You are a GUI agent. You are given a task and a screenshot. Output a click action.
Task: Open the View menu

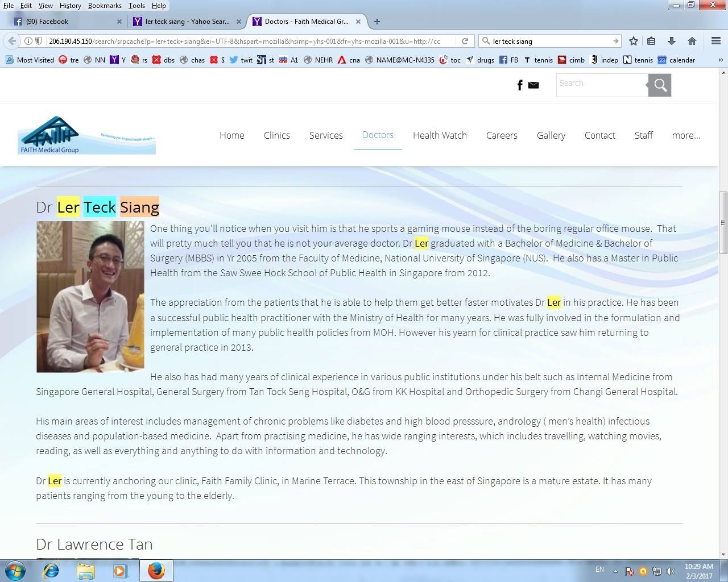45,5
